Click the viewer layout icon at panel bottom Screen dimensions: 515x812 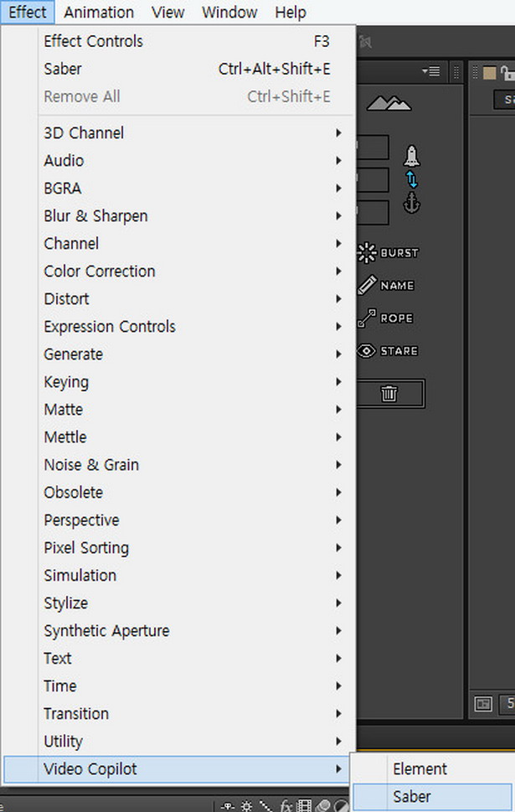pos(483,703)
